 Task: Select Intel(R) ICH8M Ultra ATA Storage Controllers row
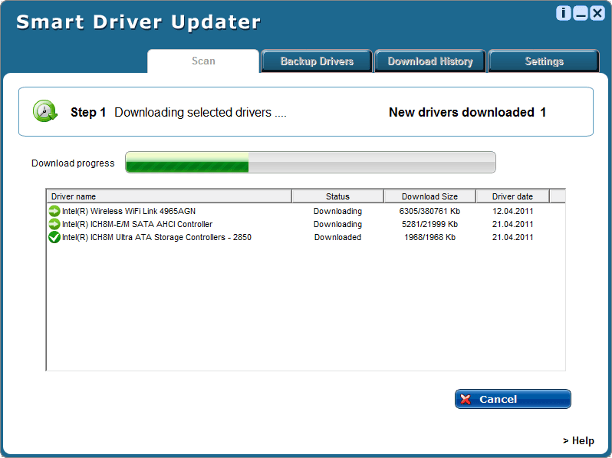(306, 237)
